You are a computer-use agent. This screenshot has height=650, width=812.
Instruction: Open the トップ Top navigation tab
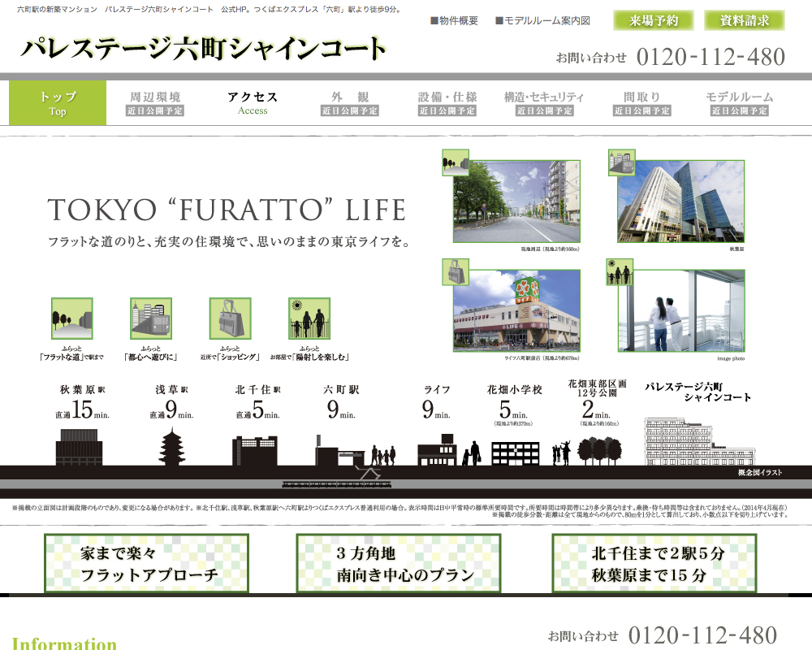(58, 103)
